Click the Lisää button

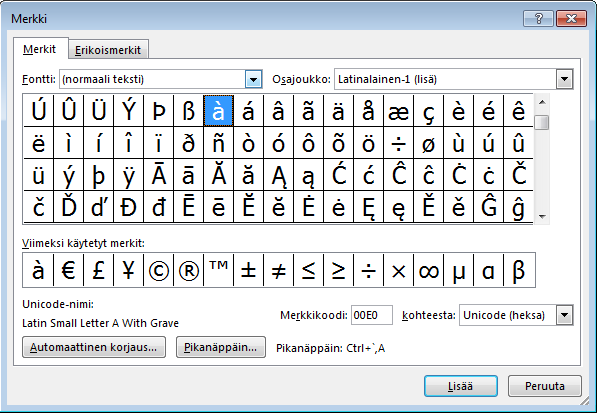[461, 386]
